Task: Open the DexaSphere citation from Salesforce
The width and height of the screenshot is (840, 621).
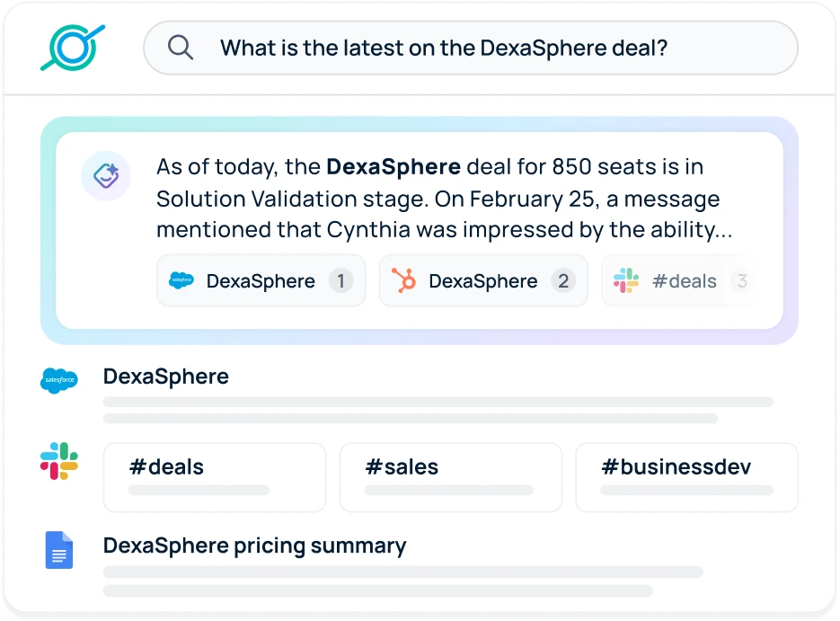Action: [x=261, y=280]
